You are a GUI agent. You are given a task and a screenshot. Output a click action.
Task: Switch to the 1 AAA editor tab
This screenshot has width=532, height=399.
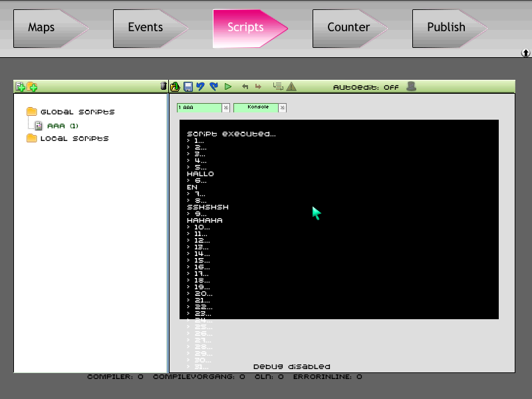pos(199,108)
